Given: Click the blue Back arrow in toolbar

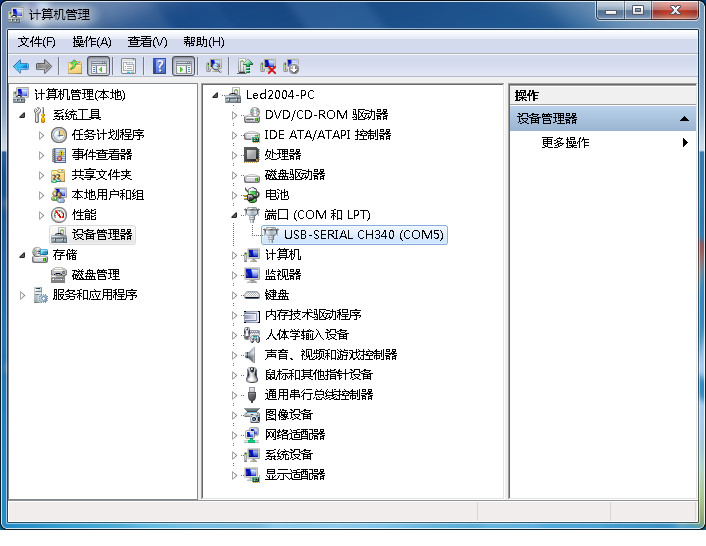Looking at the screenshot, I should pyautogui.click(x=21, y=66).
